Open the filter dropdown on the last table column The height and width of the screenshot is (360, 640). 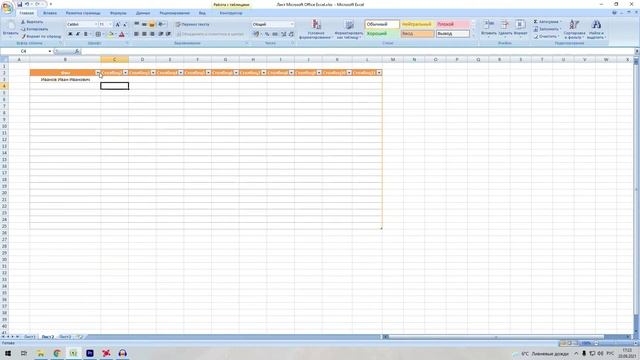click(379, 73)
